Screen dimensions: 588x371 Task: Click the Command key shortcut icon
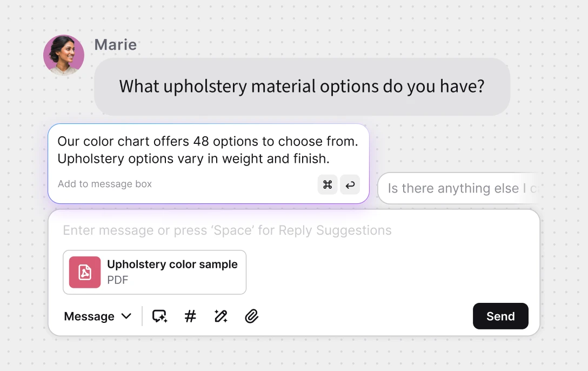(x=327, y=184)
